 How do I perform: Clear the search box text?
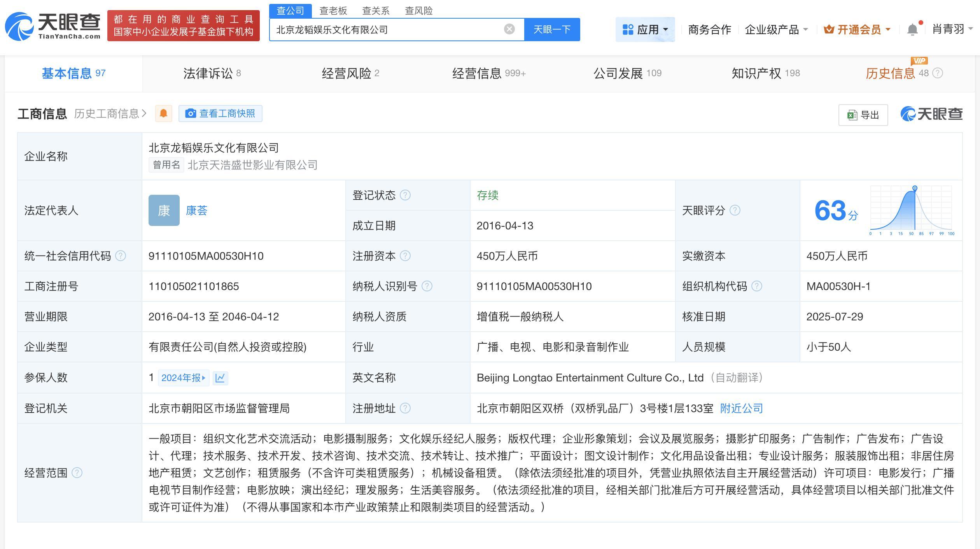click(509, 29)
